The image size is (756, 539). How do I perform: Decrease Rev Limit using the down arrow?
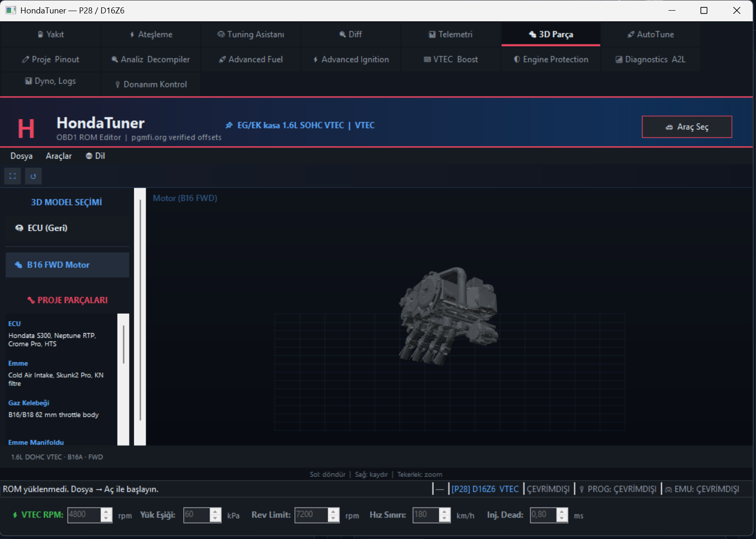(x=333, y=518)
